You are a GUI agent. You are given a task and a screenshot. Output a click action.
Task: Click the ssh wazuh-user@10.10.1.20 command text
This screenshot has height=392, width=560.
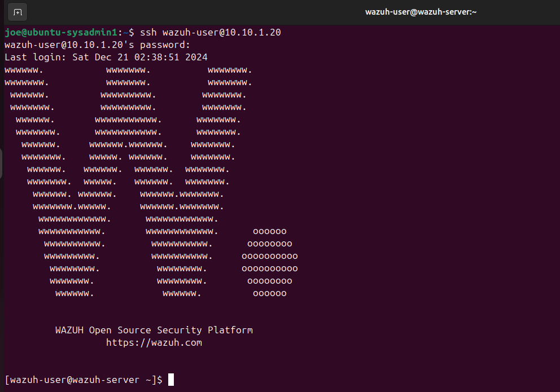click(210, 33)
